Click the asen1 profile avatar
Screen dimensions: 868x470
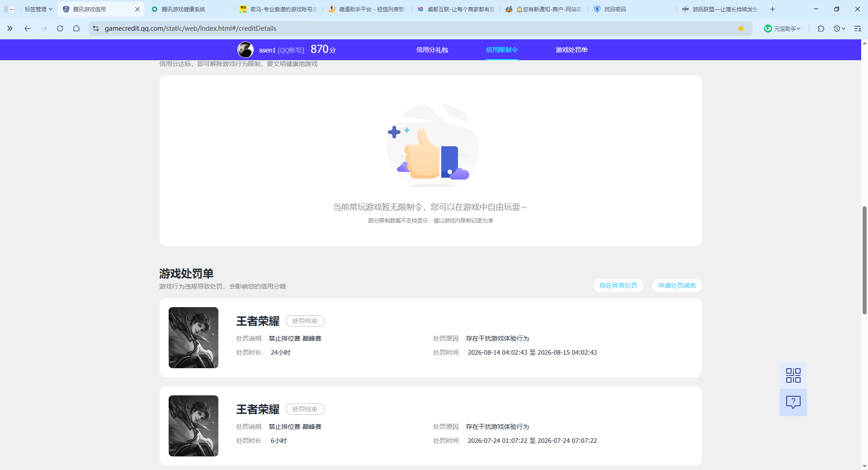245,50
